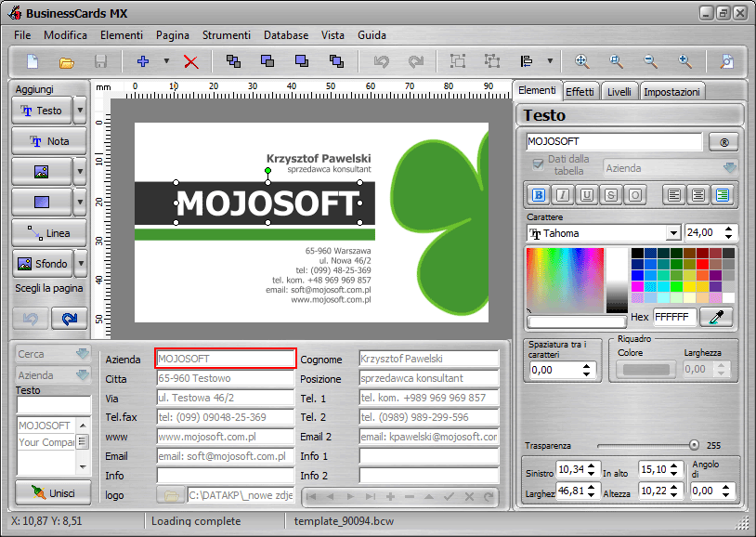This screenshot has height=537, width=756.
Task: Toggle the Dati dalla tabella checkbox
Action: tap(538, 164)
